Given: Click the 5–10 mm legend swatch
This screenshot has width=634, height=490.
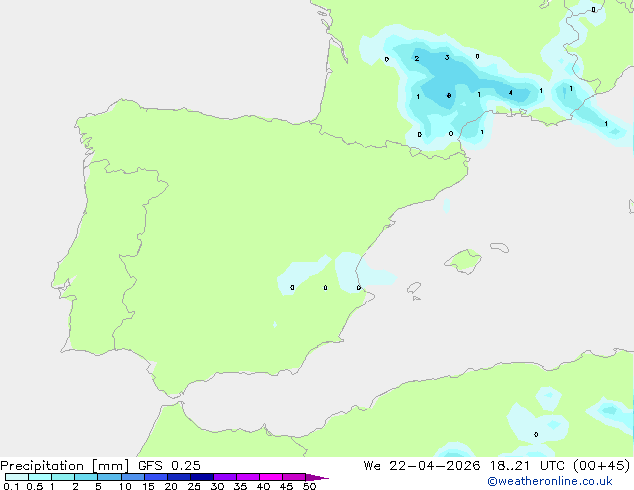Looking at the screenshot, I should 109,477.
